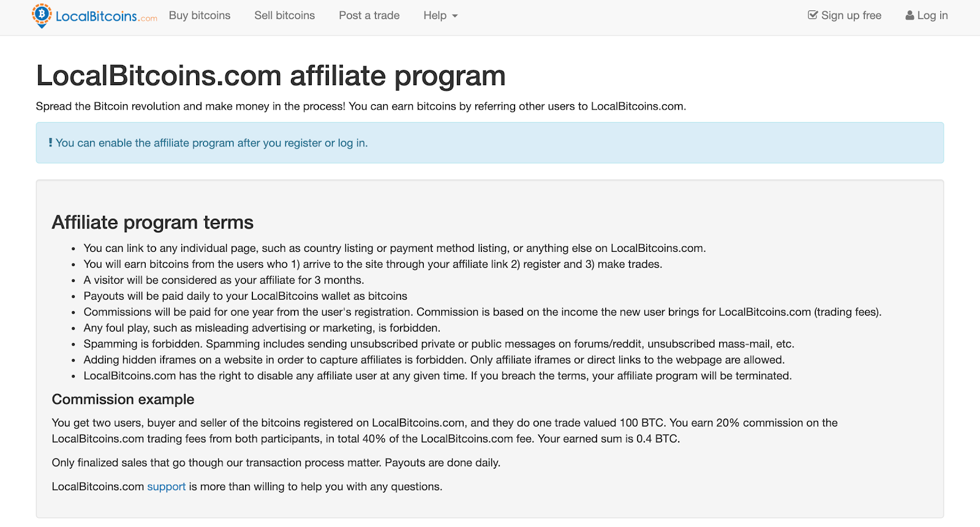Open the Buy bitcoins page
The height and width of the screenshot is (527, 980).
pyautogui.click(x=200, y=15)
